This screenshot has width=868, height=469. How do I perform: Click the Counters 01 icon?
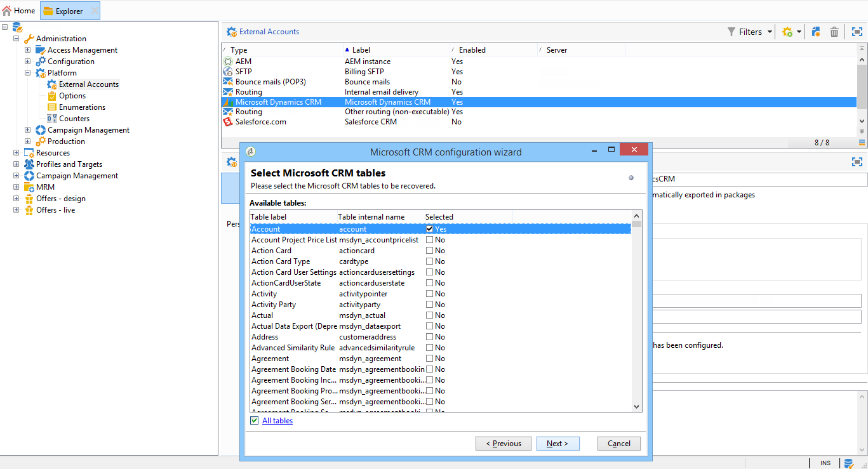[52, 119]
